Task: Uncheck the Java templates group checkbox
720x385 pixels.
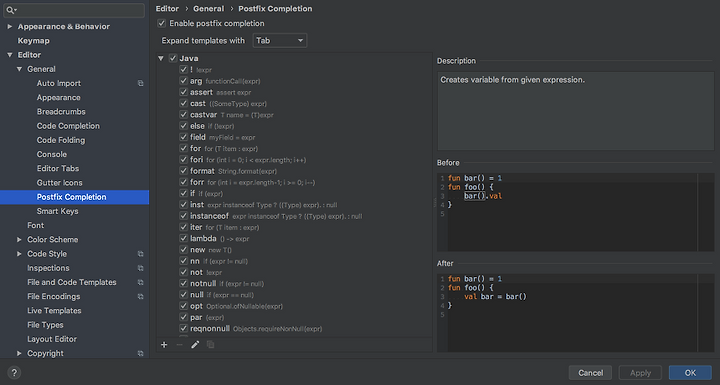Action: tap(173, 58)
